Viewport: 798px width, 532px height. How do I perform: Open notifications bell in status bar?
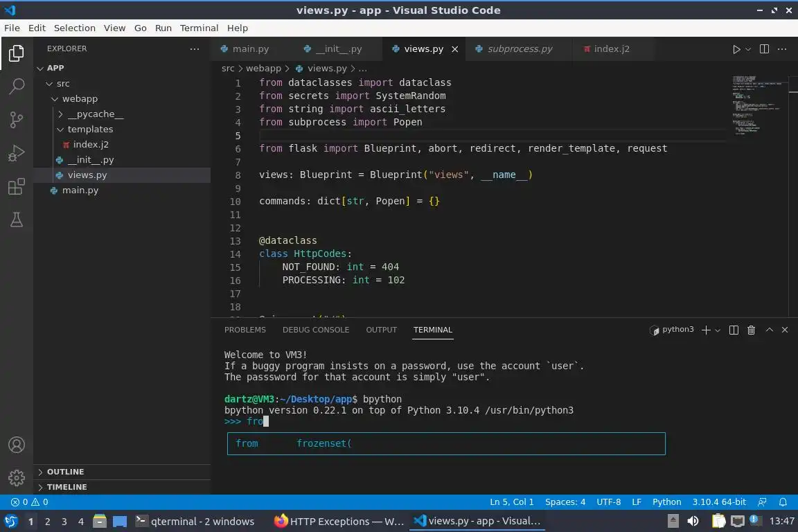[783, 502]
